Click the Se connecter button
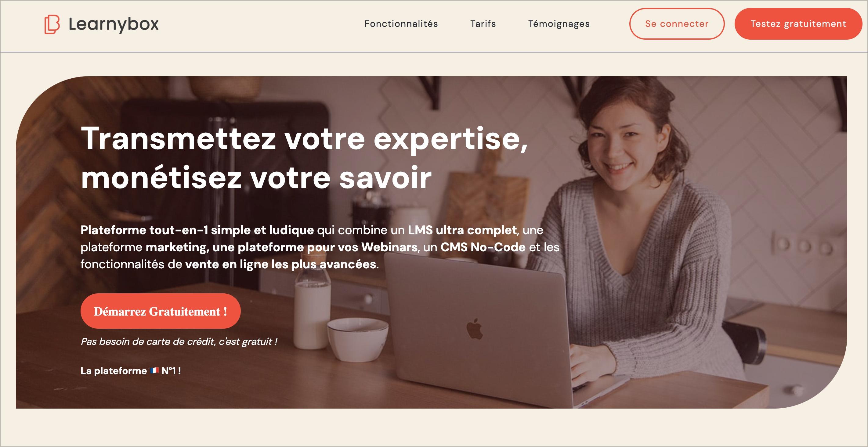Screen dimensions: 868x447 pos(677,24)
